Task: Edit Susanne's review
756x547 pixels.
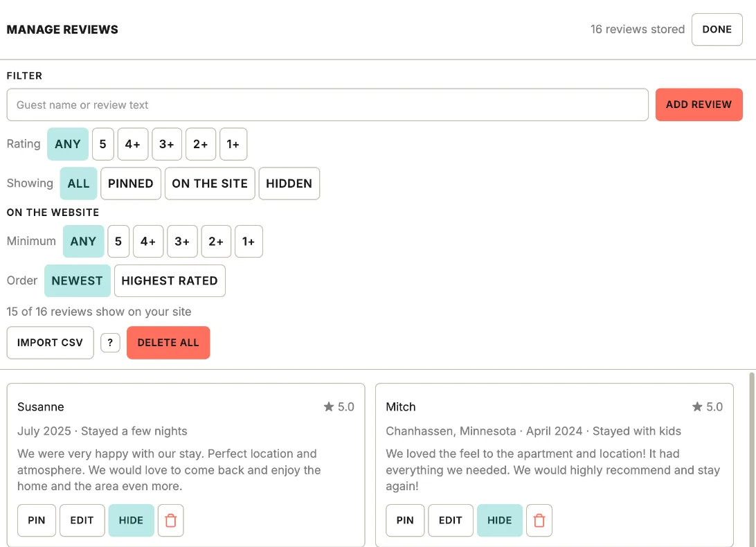Action: (82, 521)
